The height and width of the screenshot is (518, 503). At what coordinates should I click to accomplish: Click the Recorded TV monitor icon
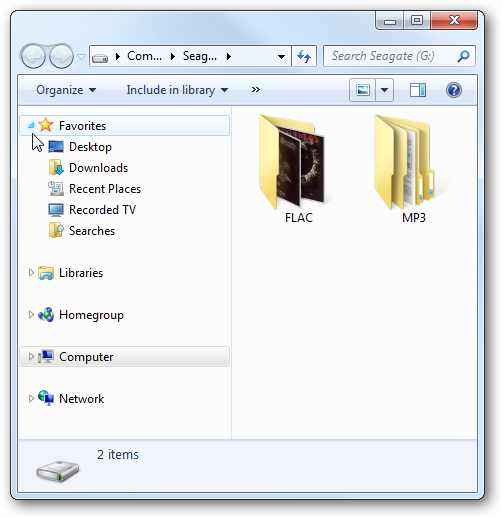point(56,210)
